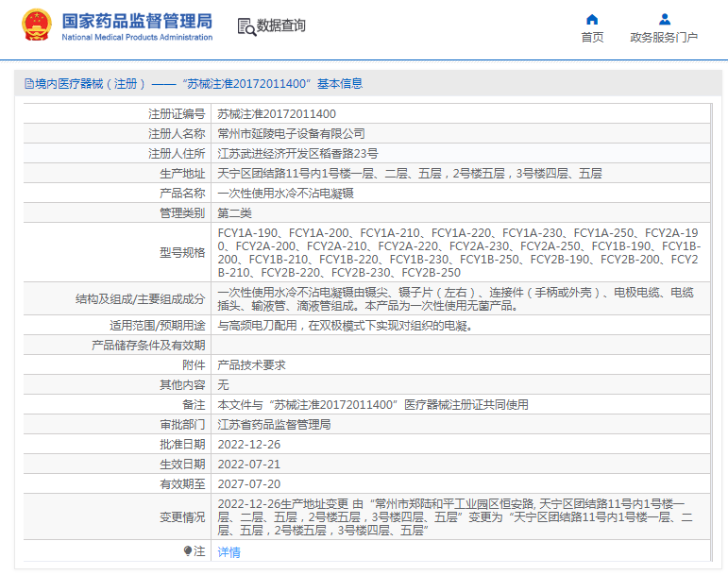Open the 详情 link
This screenshot has width=728, height=575.
click(x=229, y=551)
